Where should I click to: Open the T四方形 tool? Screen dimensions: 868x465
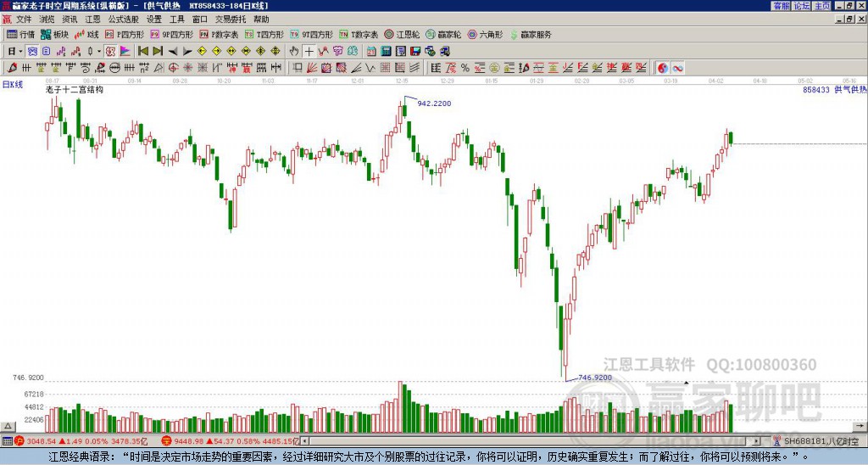point(264,34)
